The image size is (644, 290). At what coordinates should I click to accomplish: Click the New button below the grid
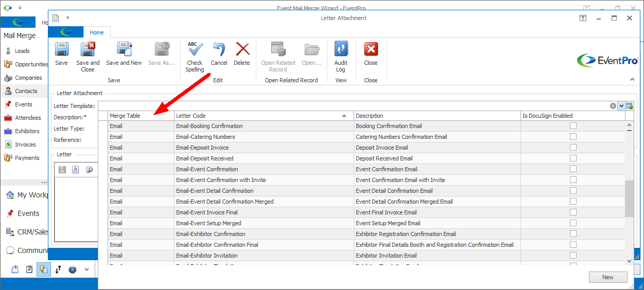click(x=608, y=277)
